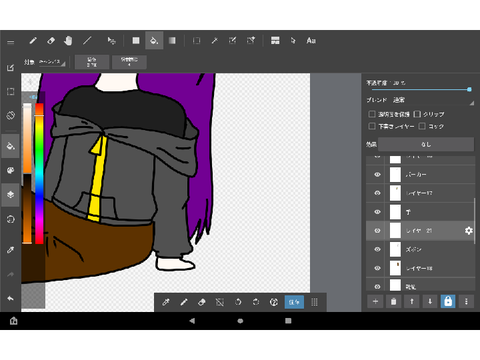The height and width of the screenshot is (360, 480).
Task: Tap deselect icon in bottom shortcut bar
Action: coord(220,302)
